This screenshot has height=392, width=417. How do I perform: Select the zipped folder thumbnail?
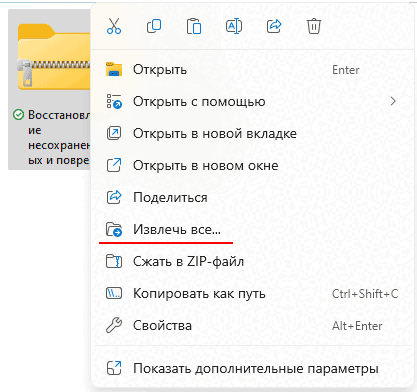pos(54,57)
